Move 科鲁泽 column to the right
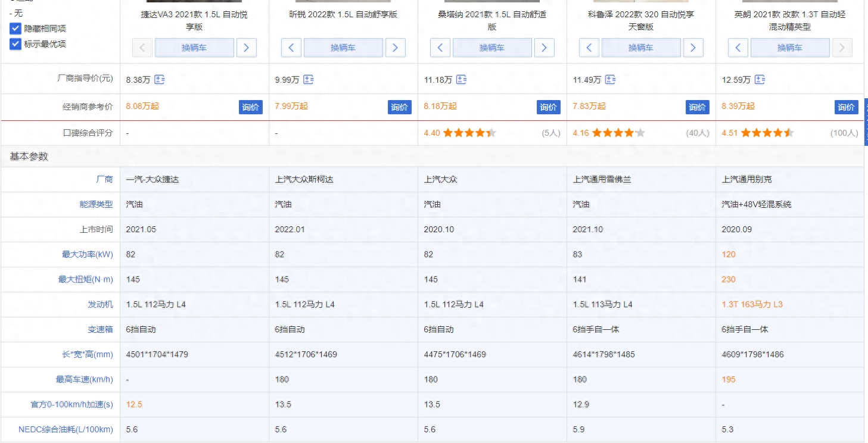 click(x=693, y=48)
